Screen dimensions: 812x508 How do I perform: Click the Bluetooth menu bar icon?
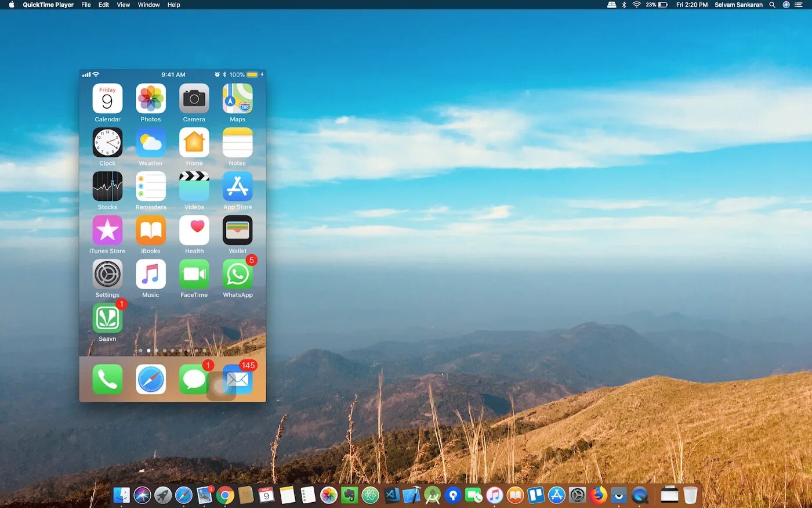(624, 5)
